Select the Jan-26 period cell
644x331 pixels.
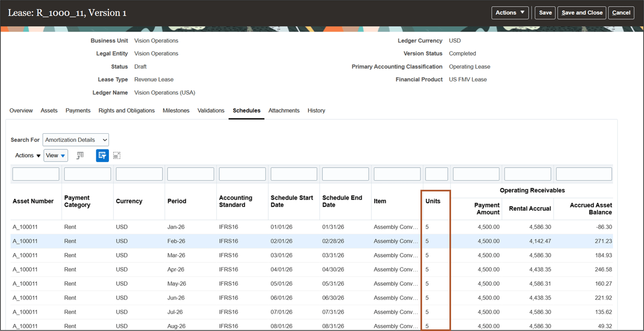tap(176, 227)
